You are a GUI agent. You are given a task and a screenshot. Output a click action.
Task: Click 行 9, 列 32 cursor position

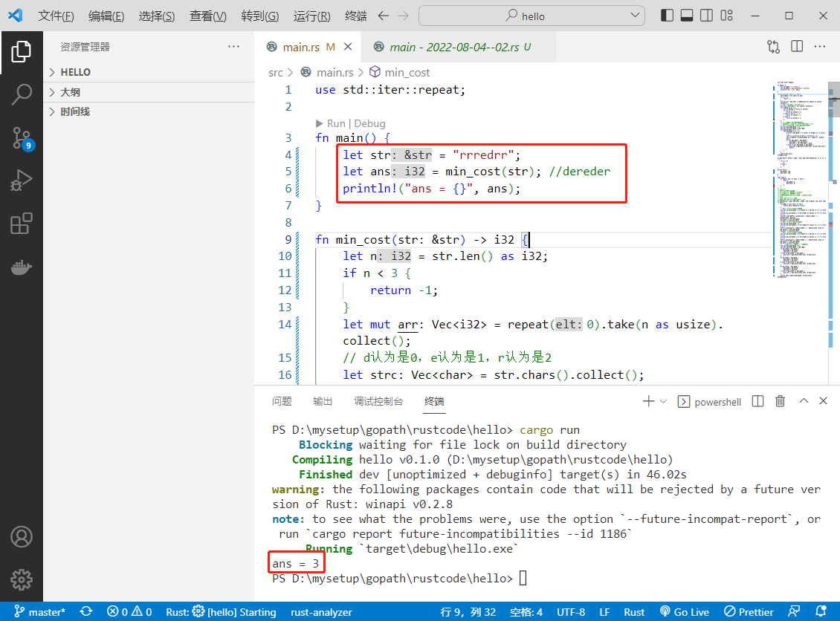(x=468, y=612)
